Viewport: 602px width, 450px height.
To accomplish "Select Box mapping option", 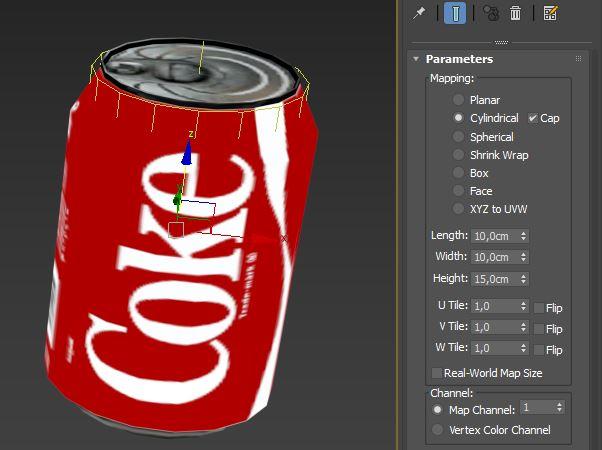I will [x=458, y=173].
